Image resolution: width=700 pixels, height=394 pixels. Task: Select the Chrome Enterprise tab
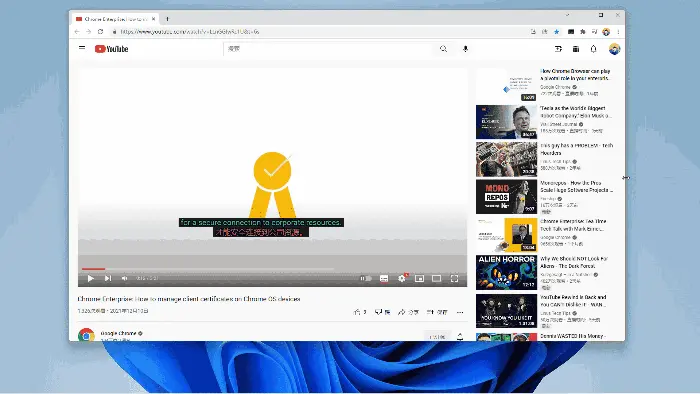tap(115, 19)
